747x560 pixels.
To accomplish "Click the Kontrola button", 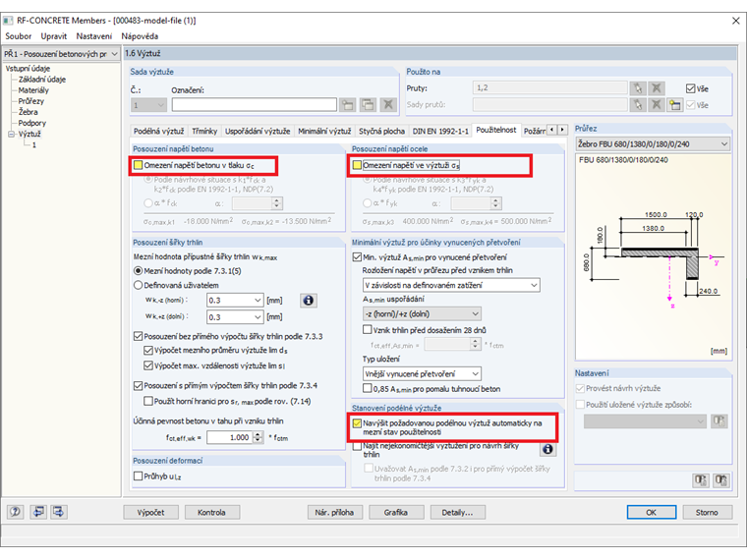I will [x=211, y=513].
